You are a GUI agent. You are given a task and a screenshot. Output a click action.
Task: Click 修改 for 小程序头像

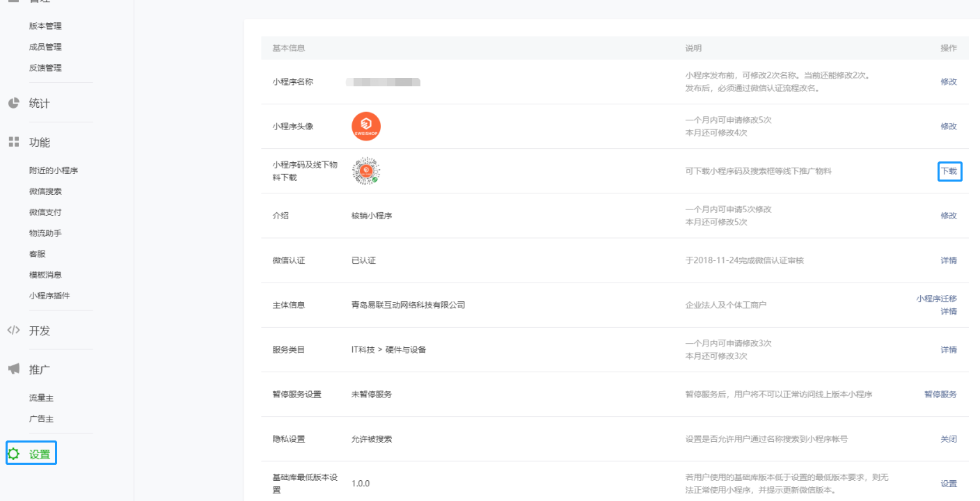949,126
